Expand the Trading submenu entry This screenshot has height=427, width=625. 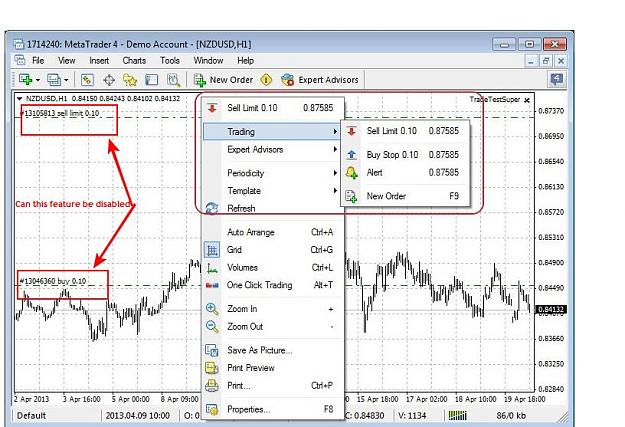click(271, 132)
